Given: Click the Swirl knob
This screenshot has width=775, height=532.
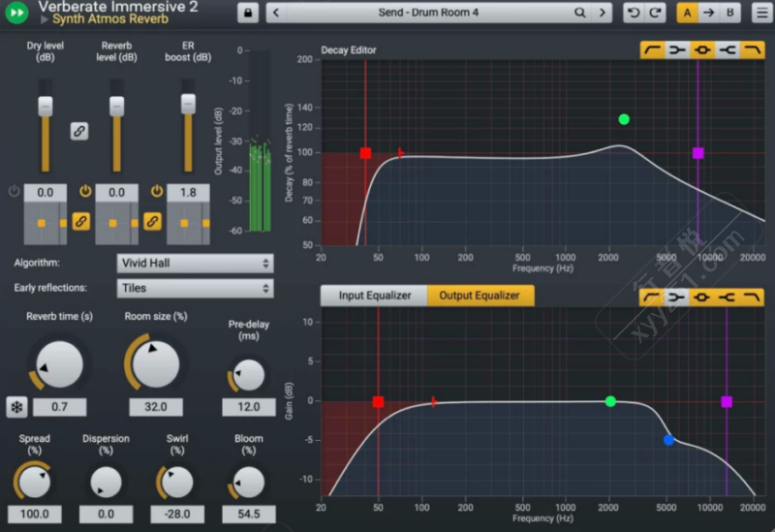Looking at the screenshot, I should (177, 482).
